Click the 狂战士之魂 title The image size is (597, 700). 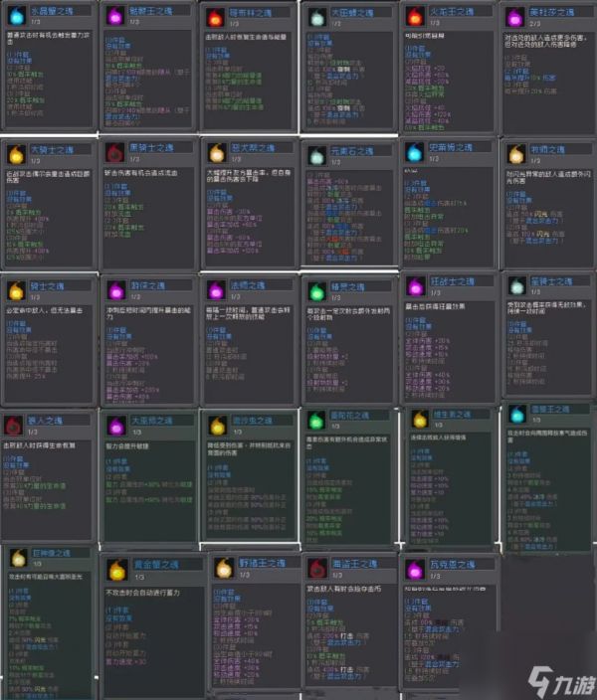click(x=452, y=281)
